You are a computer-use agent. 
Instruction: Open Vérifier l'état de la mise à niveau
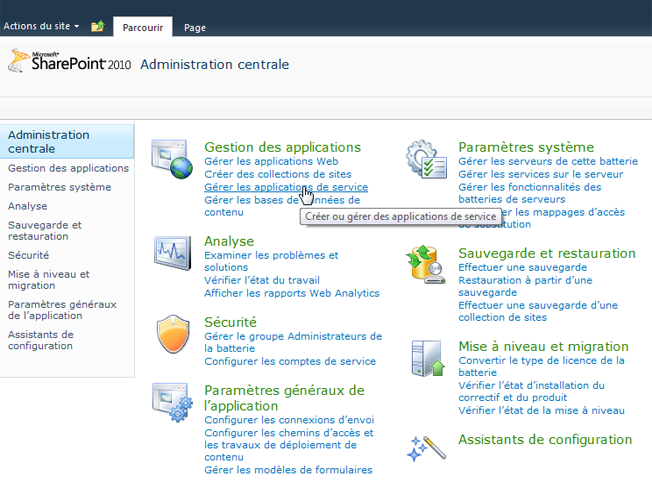coord(541,411)
